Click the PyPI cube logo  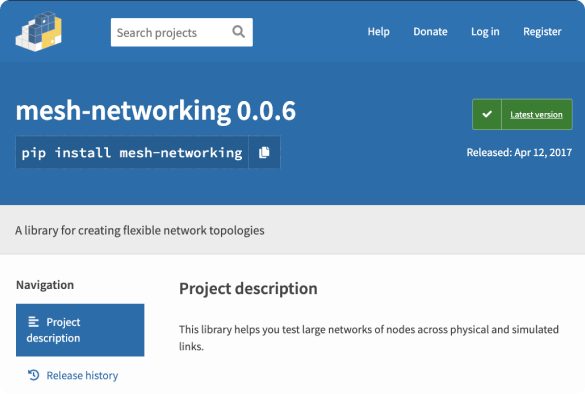point(38,31)
